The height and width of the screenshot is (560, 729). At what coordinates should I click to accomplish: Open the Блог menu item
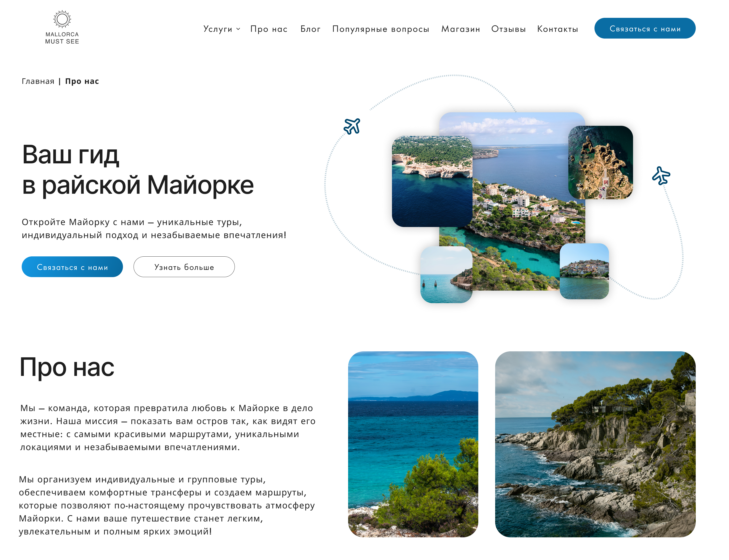point(310,29)
